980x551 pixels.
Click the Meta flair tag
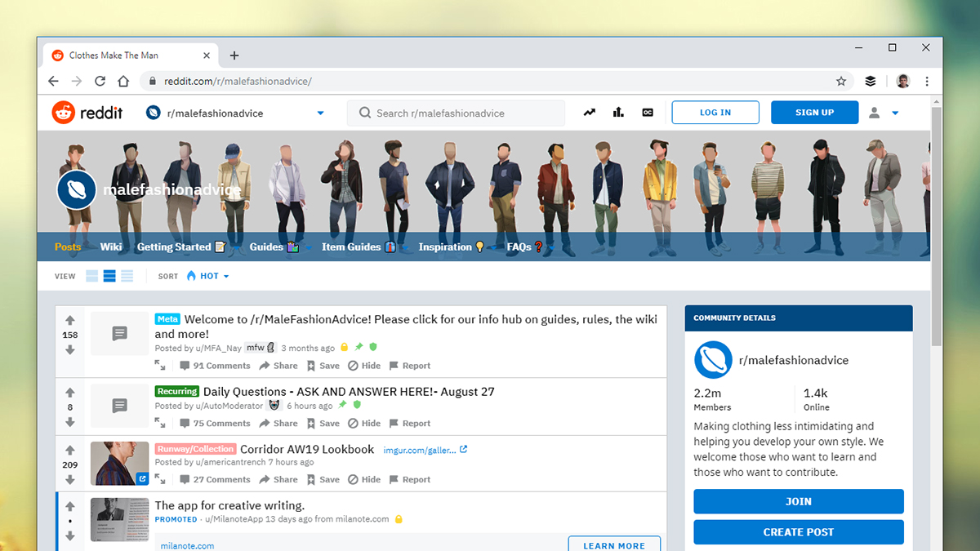[x=167, y=319]
